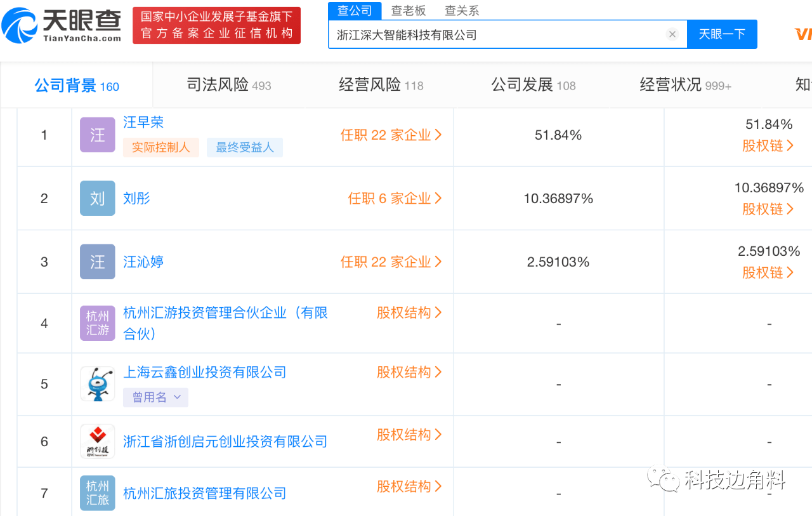Viewport: 812px width, 516px height.
Task: Expand 刘彤 任职 6 家企业
Action: 395,198
